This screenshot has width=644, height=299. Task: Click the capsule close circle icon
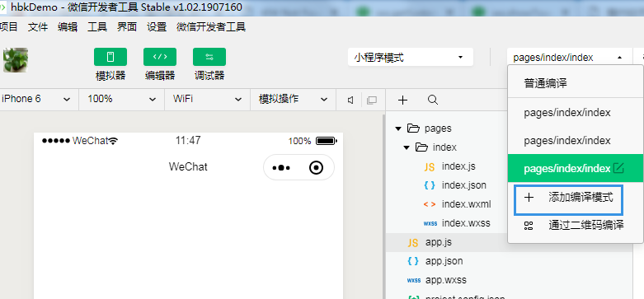(x=316, y=167)
